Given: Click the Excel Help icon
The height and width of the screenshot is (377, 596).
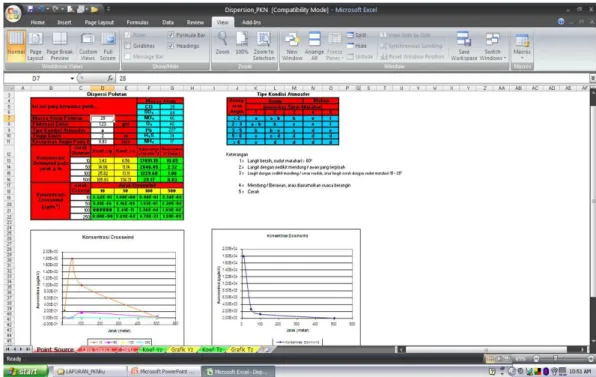Looking at the screenshot, I should [x=561, y=22].
